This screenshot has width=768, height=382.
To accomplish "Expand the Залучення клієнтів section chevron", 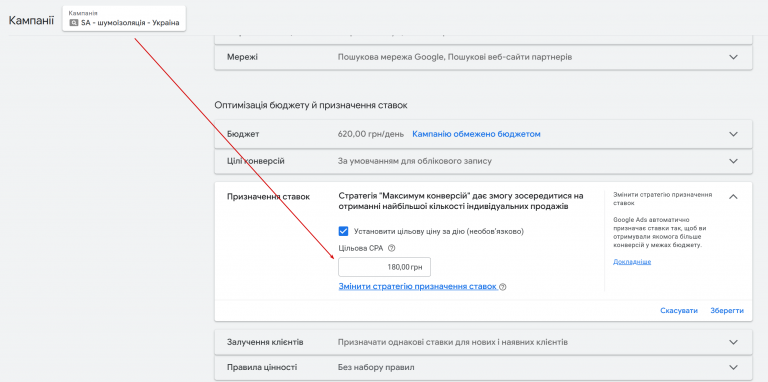I will [x=733, y=342].
